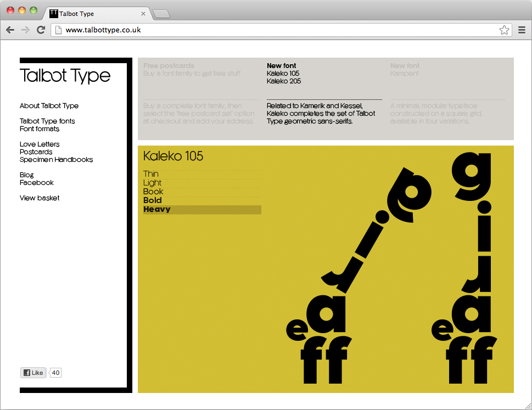Bookmark the page with the star icon
Image resolution: width=532 pixels, height=410 pixels.
(504, 30)
